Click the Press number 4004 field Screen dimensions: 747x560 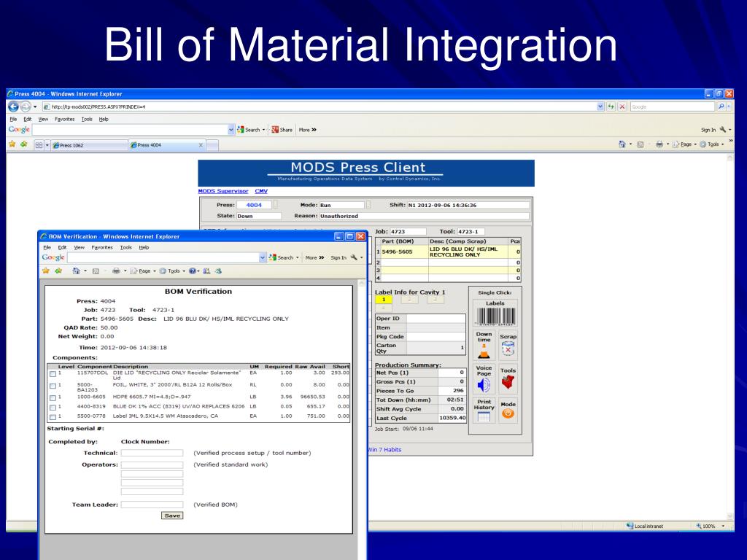(254, 205)
